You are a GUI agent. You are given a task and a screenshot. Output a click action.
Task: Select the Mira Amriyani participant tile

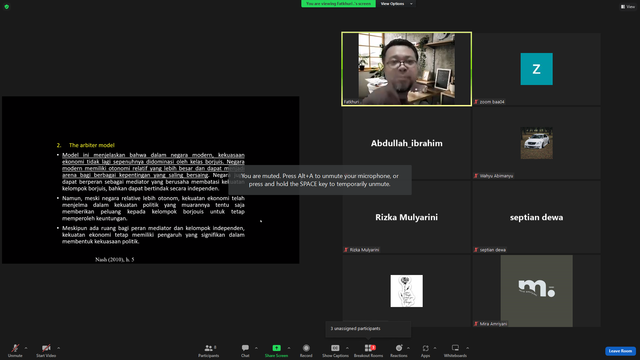(536, 291)
